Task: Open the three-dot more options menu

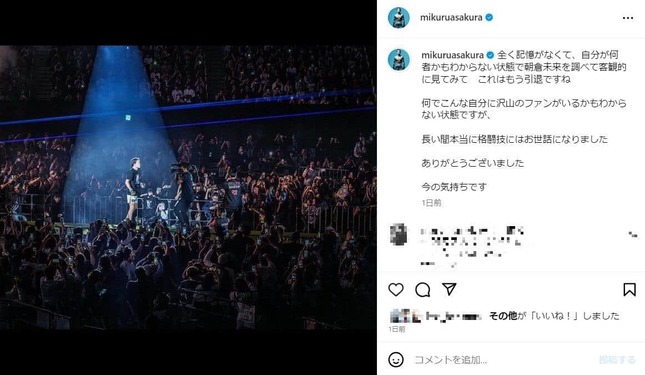Action: pos(628,18)
